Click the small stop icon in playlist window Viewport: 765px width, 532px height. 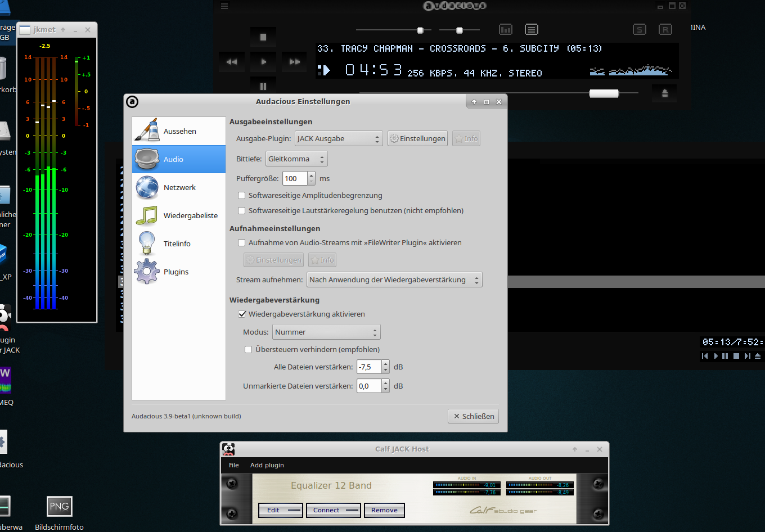click(736, 356)
